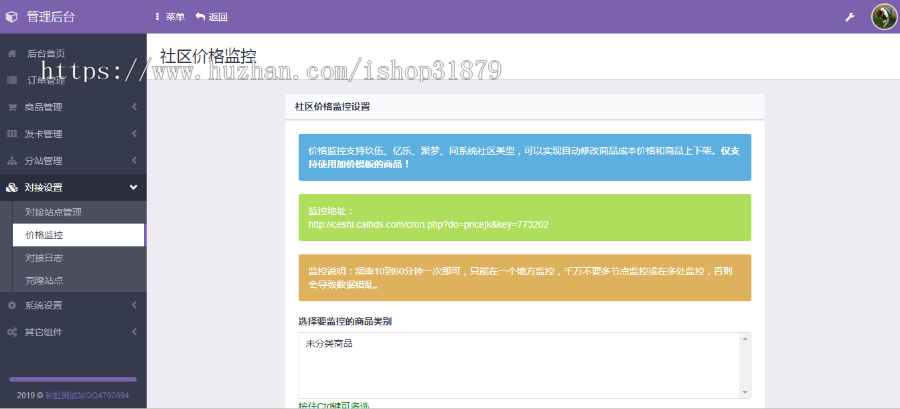Image resolution: width=900 pixels, height=409 pixels.
Task: Click the sitemap icon beside 分站管理
Action: pyautogui.click(x=11, y=161)
